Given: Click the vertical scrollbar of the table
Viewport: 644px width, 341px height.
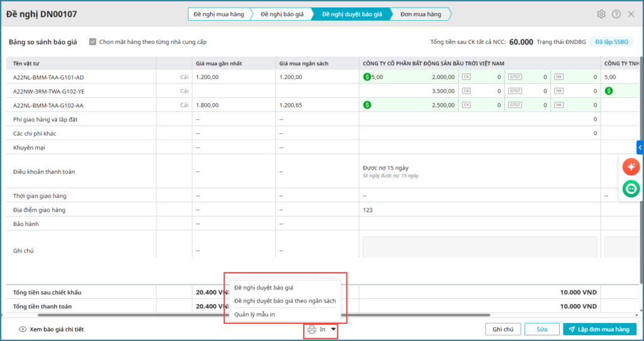Looking at the screenshot, I should pos(641,170).
